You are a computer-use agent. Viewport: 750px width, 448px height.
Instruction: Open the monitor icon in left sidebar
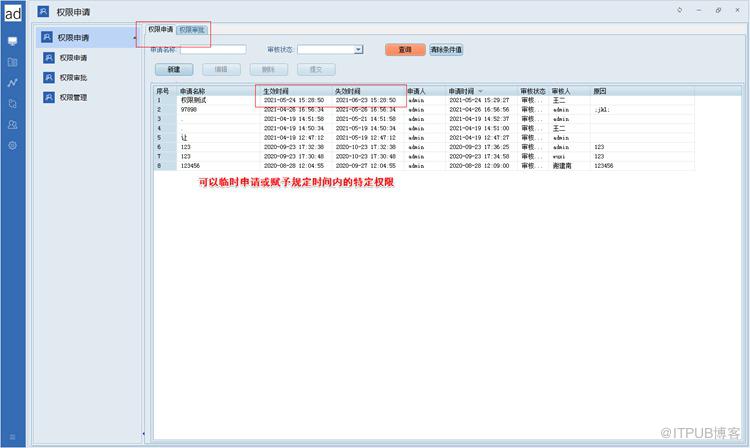(12, 41)
